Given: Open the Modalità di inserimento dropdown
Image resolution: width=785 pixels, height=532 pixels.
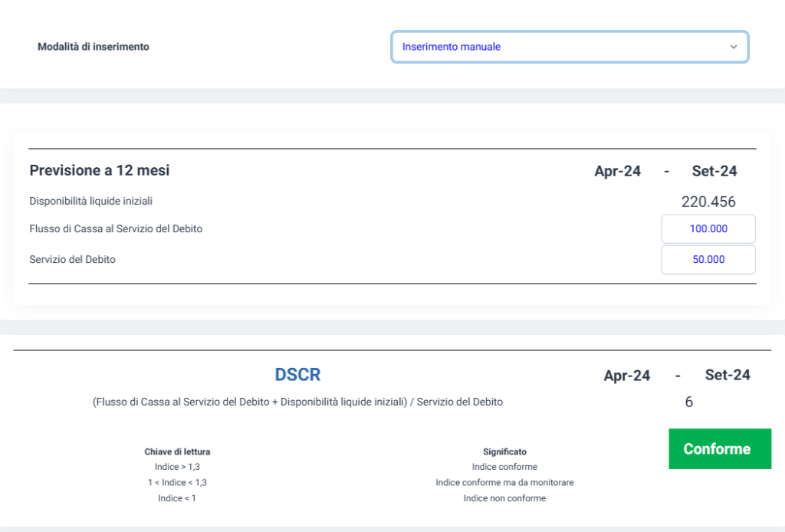Looking at the screenshot, I should coord(570,47).
